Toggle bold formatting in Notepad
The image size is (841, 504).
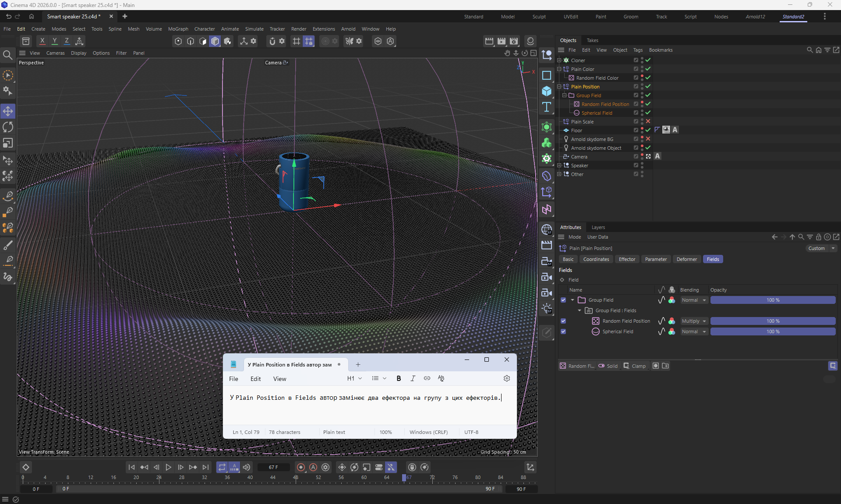tap(399, 378)
